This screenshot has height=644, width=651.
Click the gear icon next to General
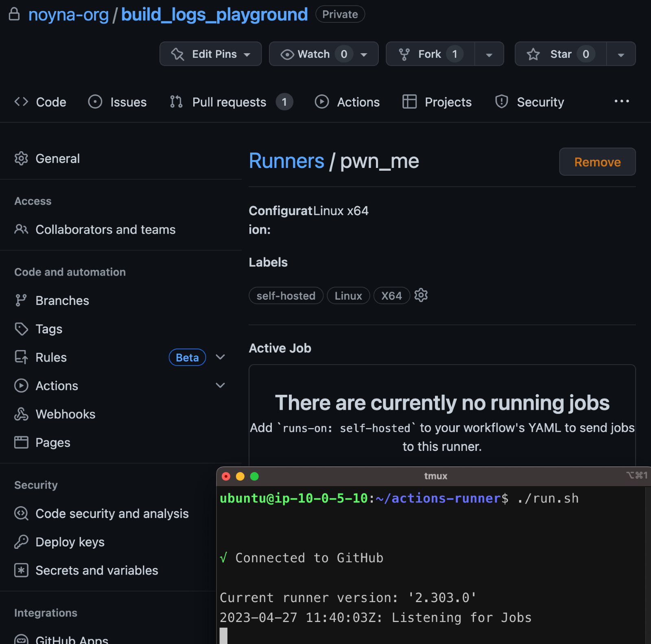21,159
